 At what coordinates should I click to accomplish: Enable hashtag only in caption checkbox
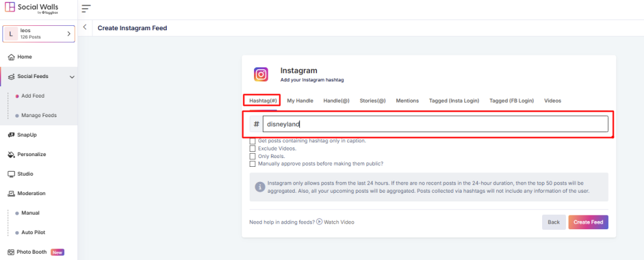[x=253, y=141]
